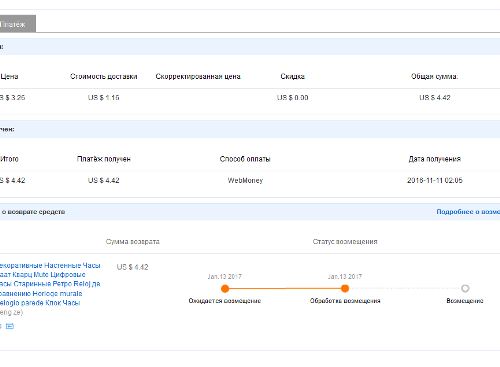Image resolution: width=500 pixels, height=367 pixels.
Task: Click the Ожидается возмещение step label
Action: pyautogui.click(x=225, y=301)
